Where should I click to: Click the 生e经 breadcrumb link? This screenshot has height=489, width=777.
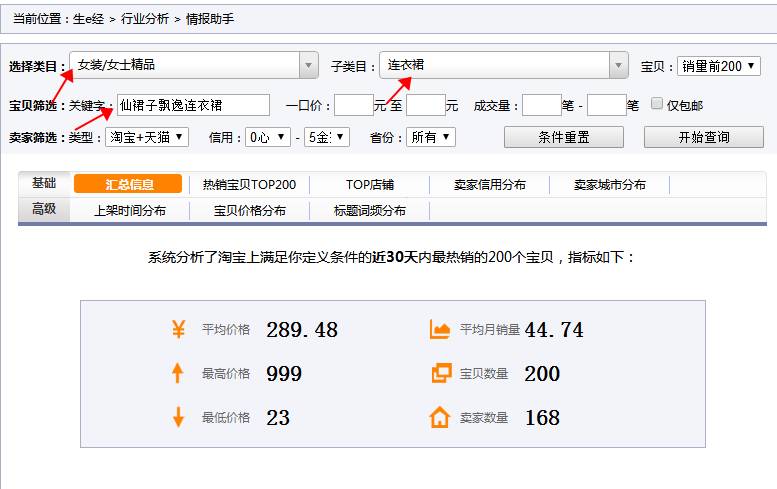point(88,19)
